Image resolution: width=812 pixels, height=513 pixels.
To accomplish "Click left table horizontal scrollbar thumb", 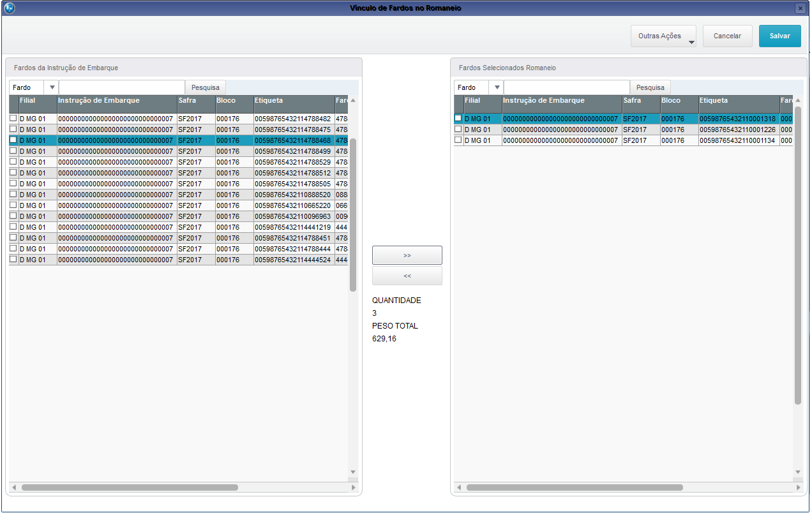I will (130, 487).
